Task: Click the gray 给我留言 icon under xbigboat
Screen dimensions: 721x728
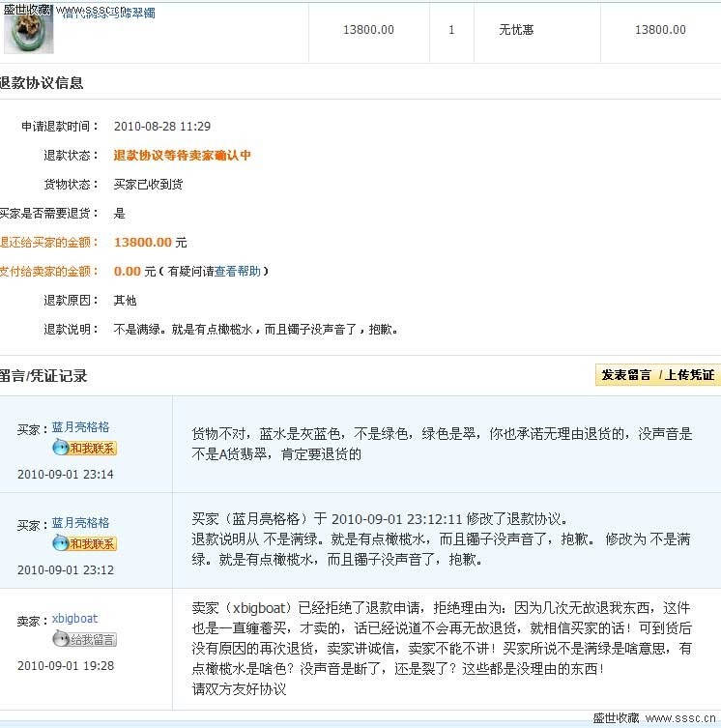Action: pos(84,639)
